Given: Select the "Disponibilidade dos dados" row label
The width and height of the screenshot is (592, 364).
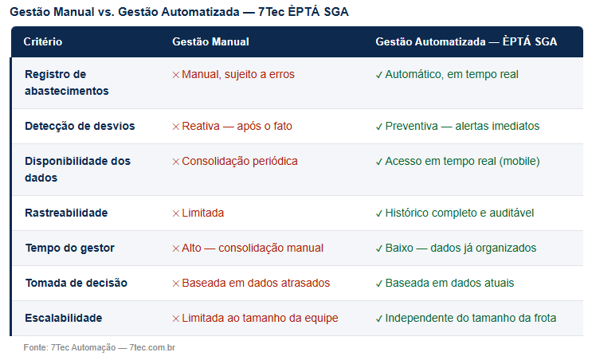Looking at the screenshot, I should point(77,170).
